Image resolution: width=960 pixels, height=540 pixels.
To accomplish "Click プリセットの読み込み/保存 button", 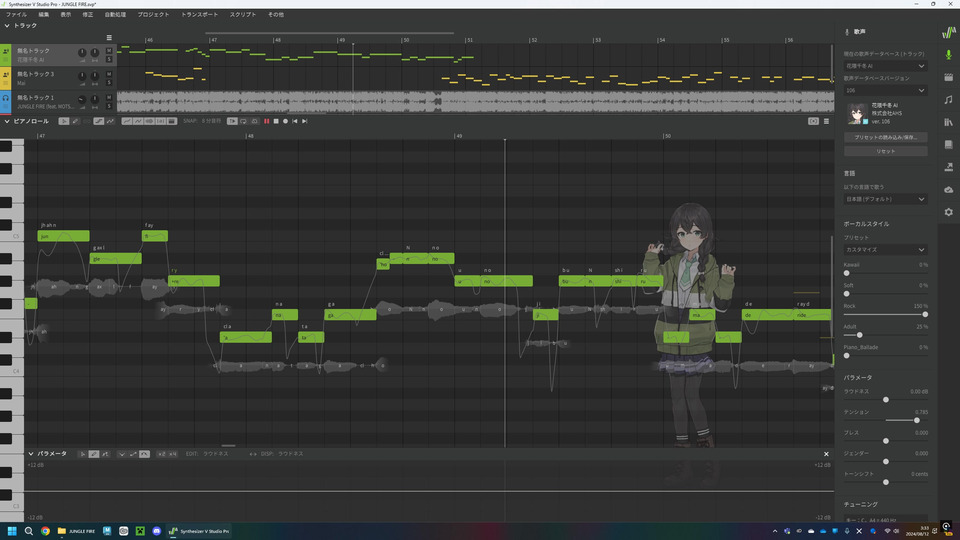I will coord(885,137).
